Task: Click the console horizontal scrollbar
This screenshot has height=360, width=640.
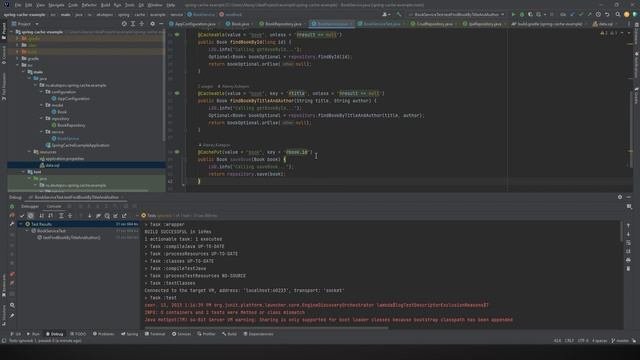Action: click(x=266, y=328)
